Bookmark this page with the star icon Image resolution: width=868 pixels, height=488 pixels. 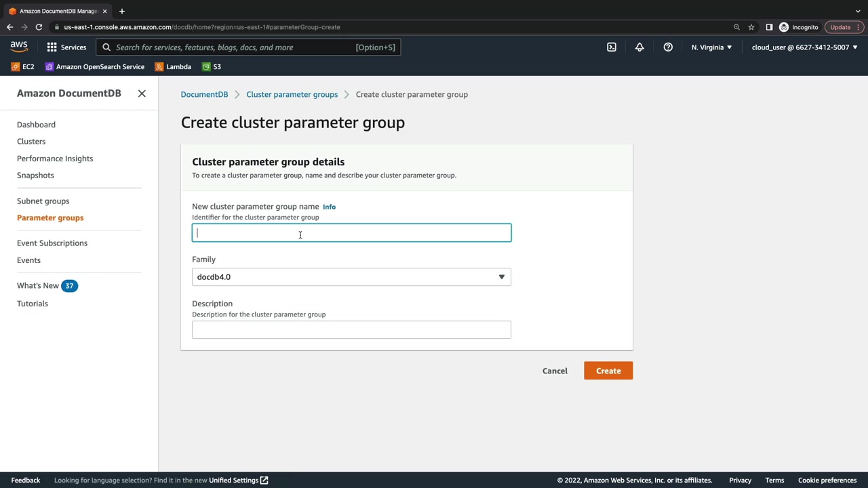pyautogui.click(x=751, y=27)
